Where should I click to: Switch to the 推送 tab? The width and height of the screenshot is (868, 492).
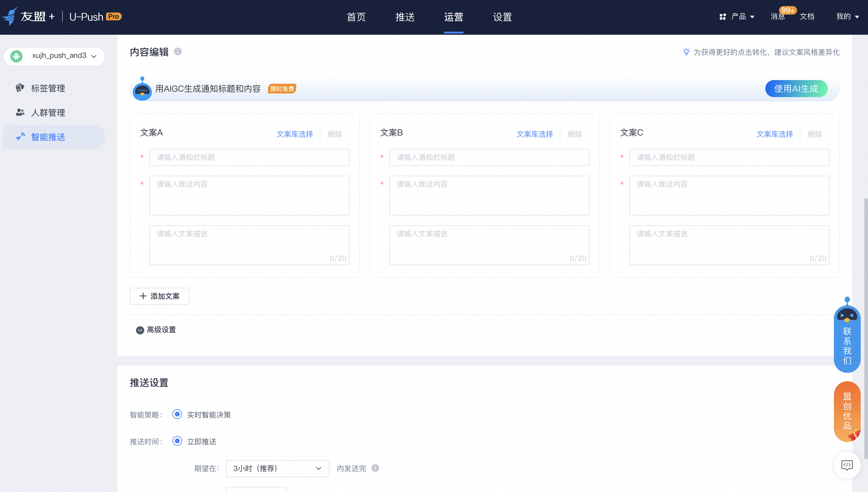pyautogui.click(x=405, y=17)
